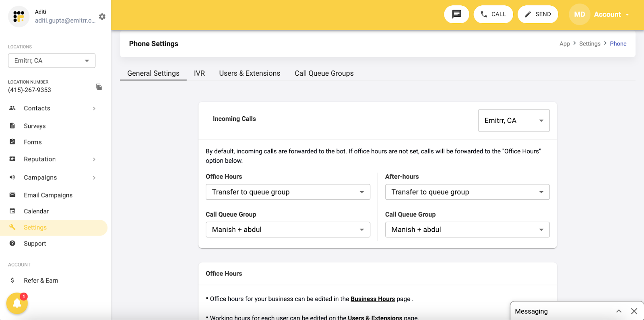Open the Office Hours Call Queue Group dropdown
This screenshot has width=644, height=320.
tap(288, 229)
